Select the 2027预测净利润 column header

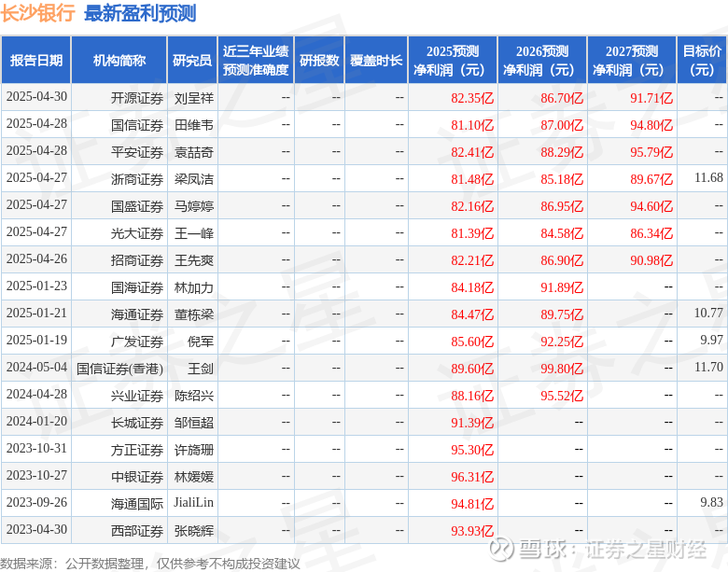point(632,61)
